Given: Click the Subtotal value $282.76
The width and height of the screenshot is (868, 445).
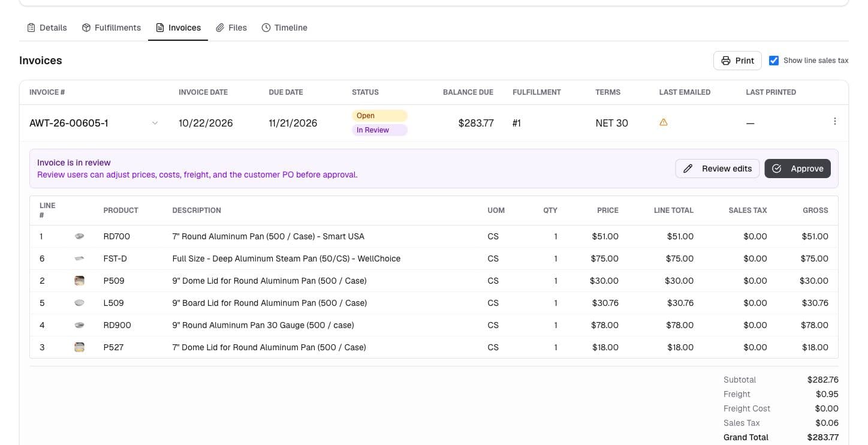Looking at the screenshot, I should coord(823,380).
